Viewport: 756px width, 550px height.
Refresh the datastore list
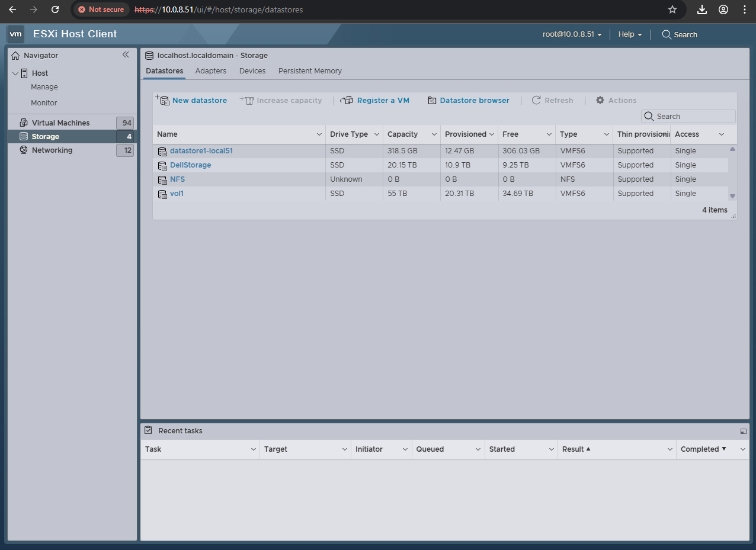[x=552, y=101]
